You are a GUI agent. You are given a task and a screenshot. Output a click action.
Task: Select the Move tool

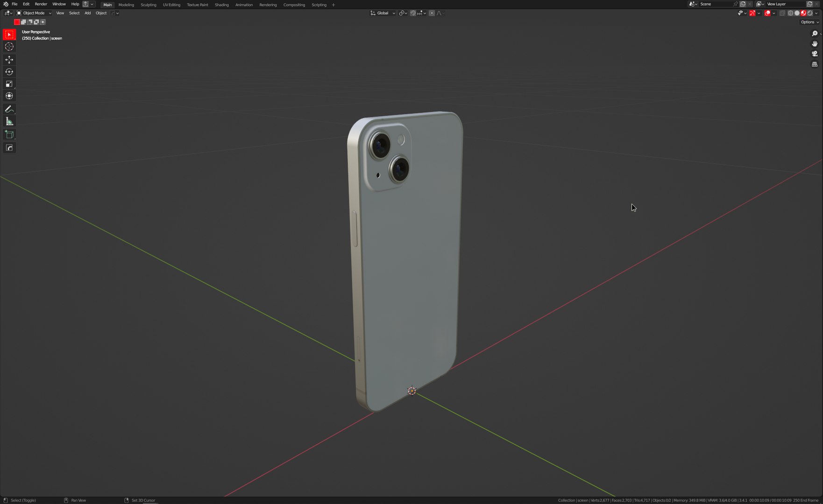9,60
